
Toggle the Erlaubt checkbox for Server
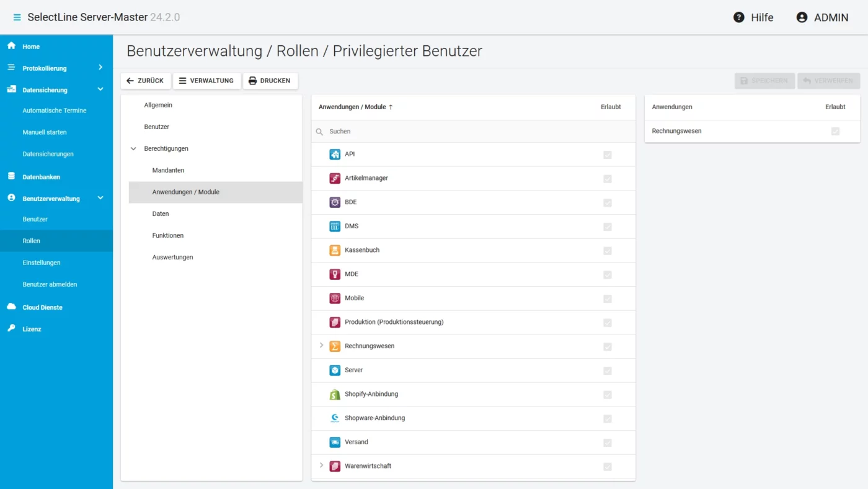tap(608, 370)
